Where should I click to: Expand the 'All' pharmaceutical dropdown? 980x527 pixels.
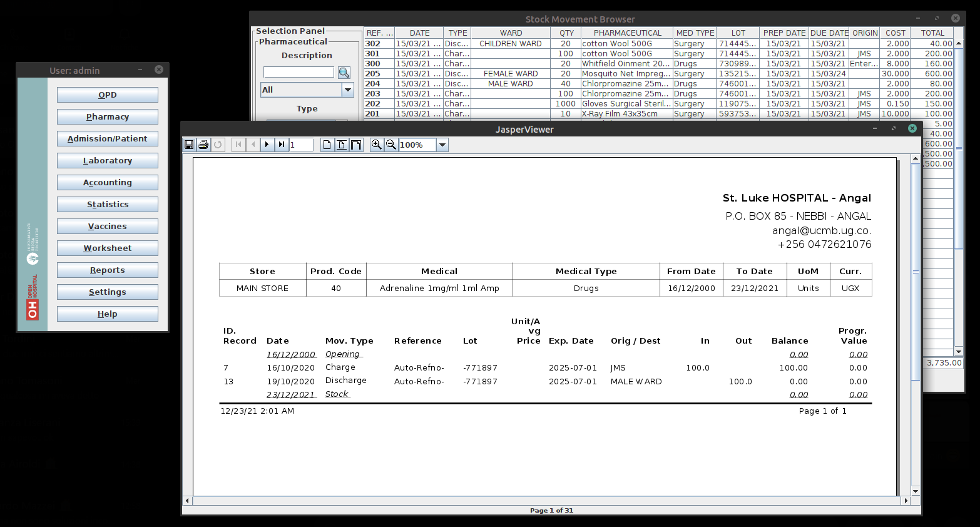[x=348, y=90]
